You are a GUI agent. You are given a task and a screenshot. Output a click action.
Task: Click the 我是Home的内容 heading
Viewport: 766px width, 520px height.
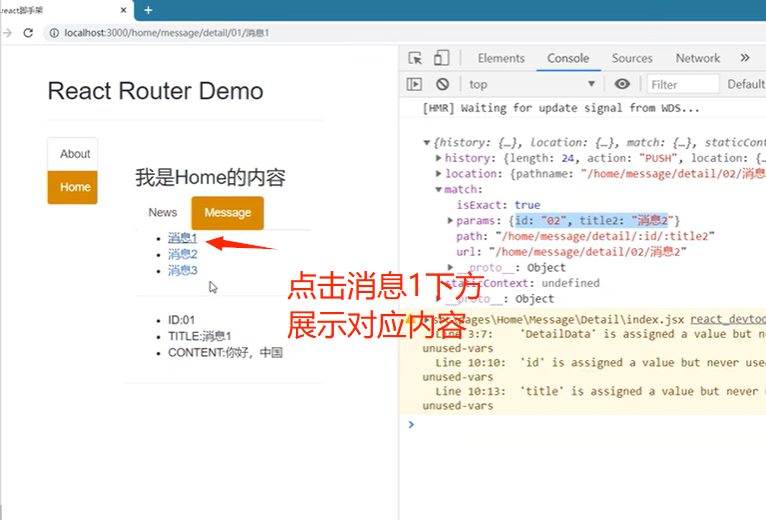tap(211, 177)
